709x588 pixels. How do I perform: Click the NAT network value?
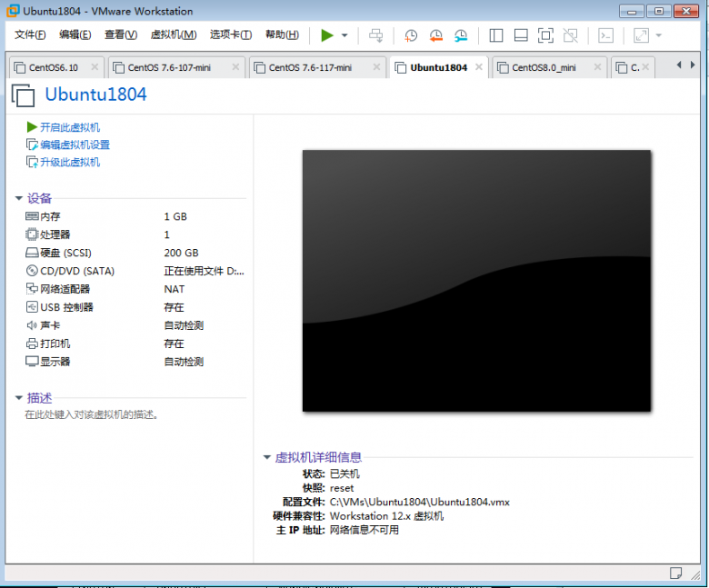[175, 289]
